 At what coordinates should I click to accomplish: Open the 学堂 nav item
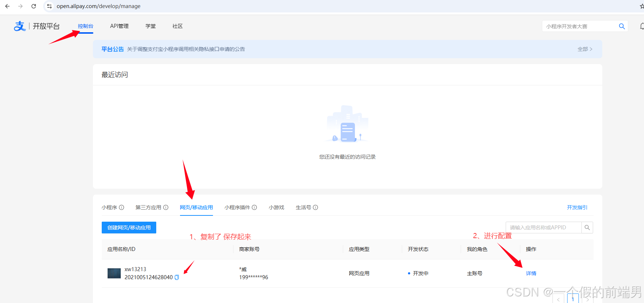[151, 26]
